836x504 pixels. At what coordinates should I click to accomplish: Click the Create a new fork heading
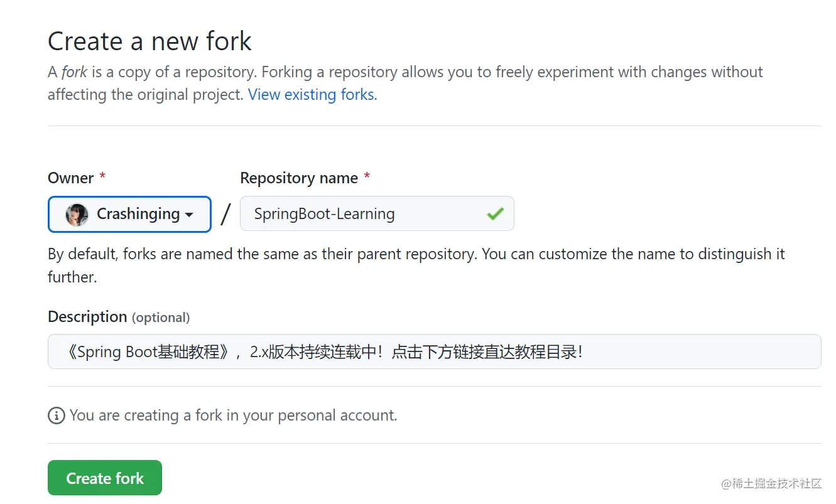click(149, 41)
